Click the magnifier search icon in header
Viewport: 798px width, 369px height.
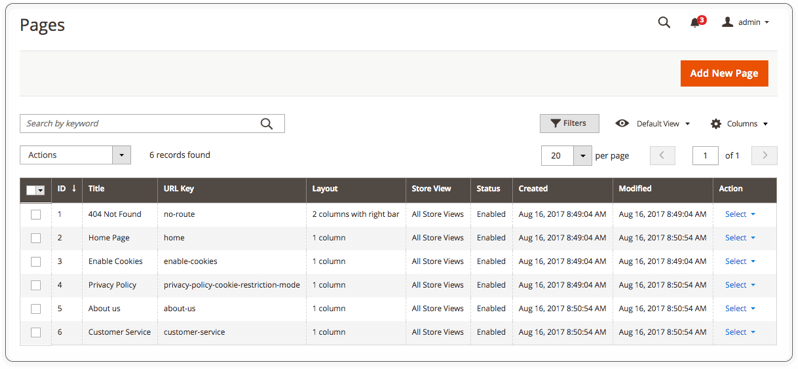[x=664, y=22]
